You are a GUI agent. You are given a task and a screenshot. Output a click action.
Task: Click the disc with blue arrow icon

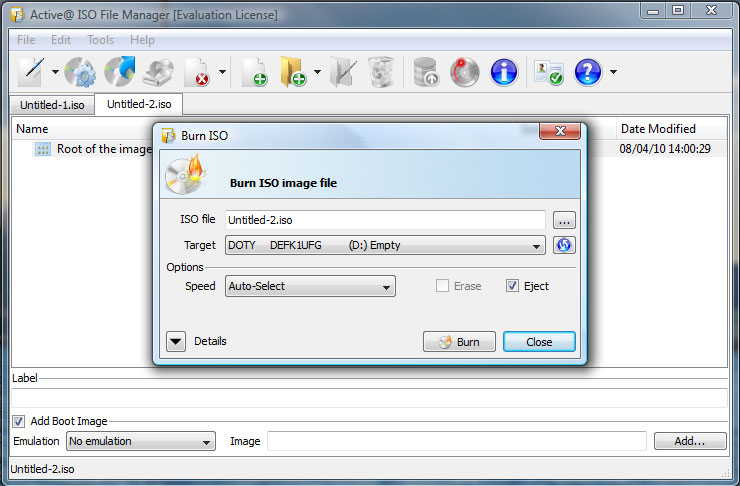120,72
